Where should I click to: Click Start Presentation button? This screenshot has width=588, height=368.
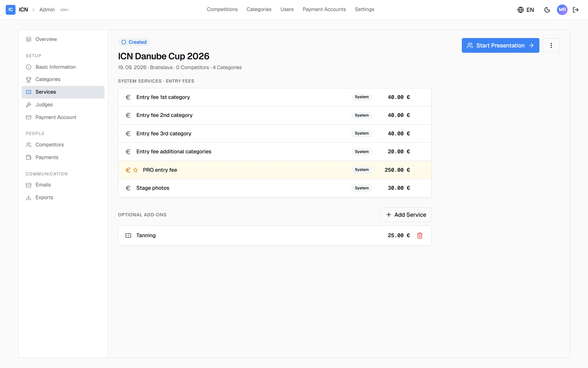[500, 45]
